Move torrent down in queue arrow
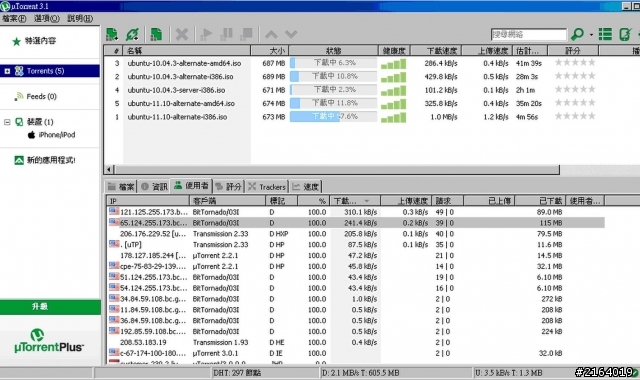640x380 pixels. [291, 34]
